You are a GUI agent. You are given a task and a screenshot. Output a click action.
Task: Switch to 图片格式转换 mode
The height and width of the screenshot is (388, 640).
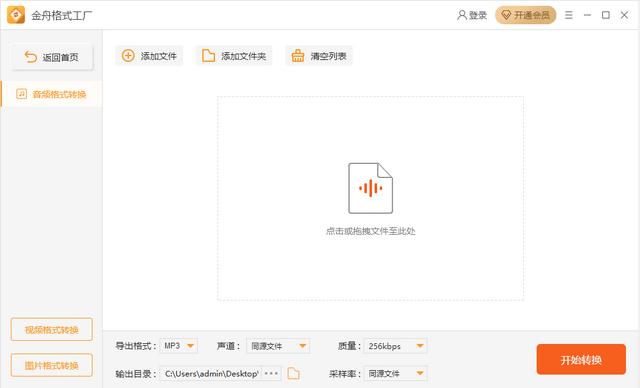pos(51,365)
